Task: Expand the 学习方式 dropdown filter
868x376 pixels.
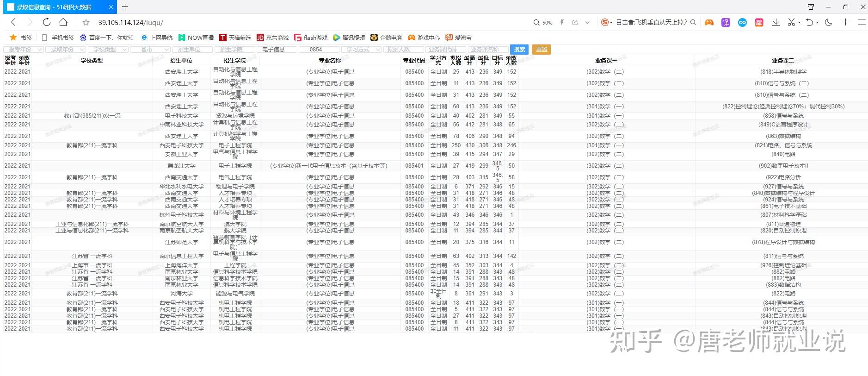Action: tap(361, 50)
